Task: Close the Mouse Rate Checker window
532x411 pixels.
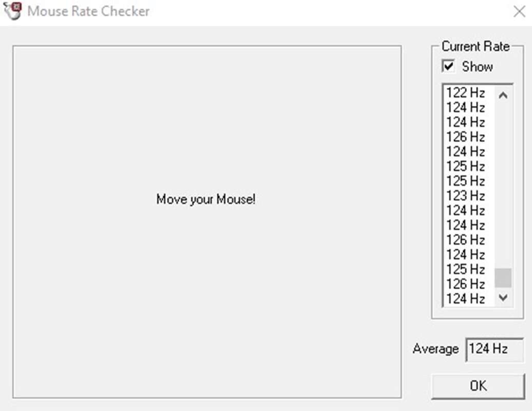Action: (x=519, y=11)
